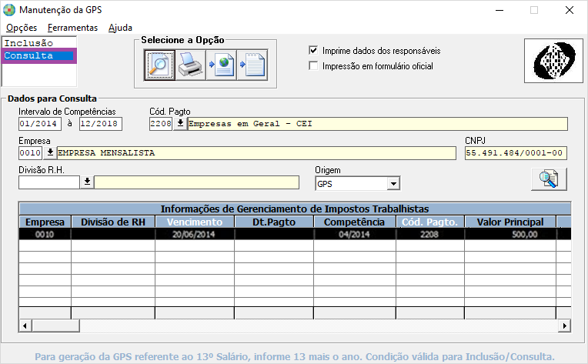
Task: Select Consulta in the mode list
Action: [x=39, y=55]
